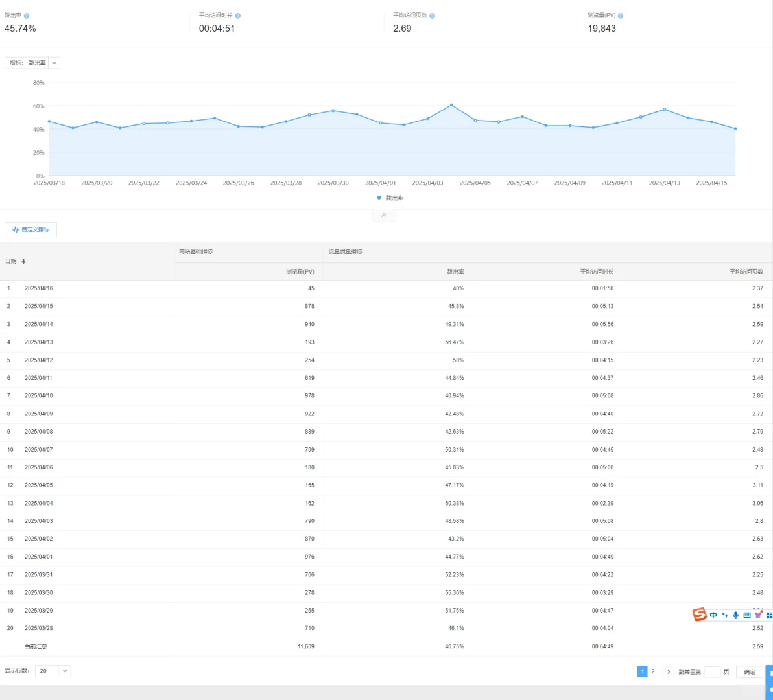
Task: Click PV value 978 for 04/10
Action: pos(309,395)
